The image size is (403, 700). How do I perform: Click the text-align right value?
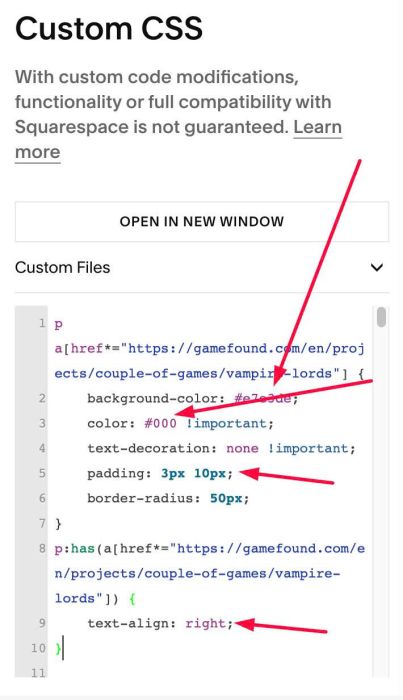[206, 623]
